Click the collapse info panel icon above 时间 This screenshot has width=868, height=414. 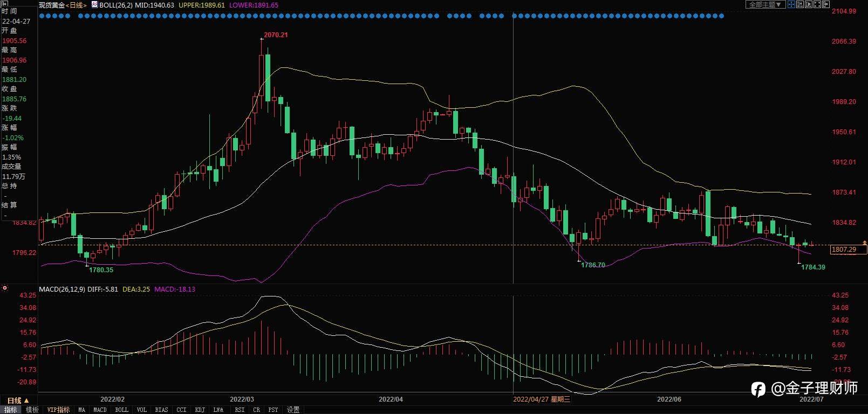5,3
